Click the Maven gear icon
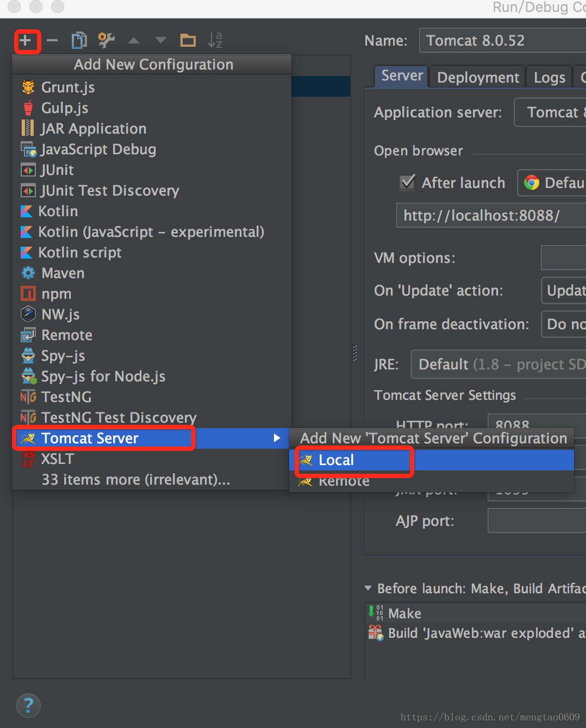Image resolution: width=586 pixels, height=728 pixels. tap(28, 273)
